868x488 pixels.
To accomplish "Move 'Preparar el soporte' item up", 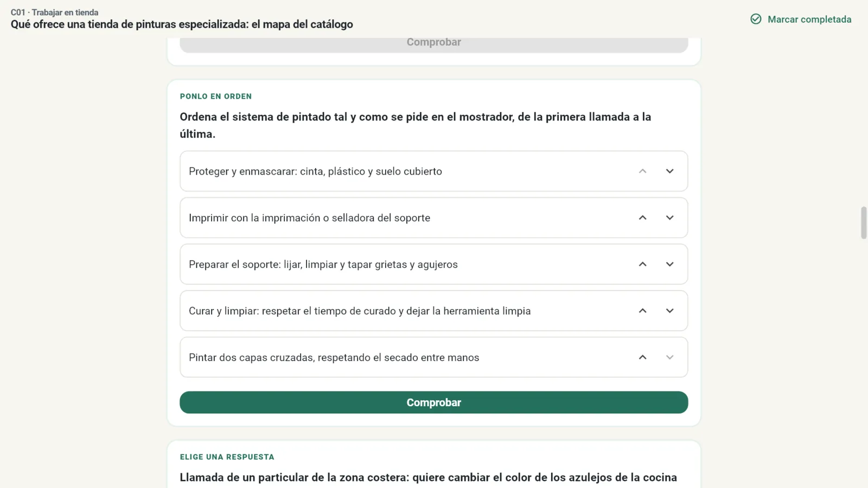I will point(642,265).
